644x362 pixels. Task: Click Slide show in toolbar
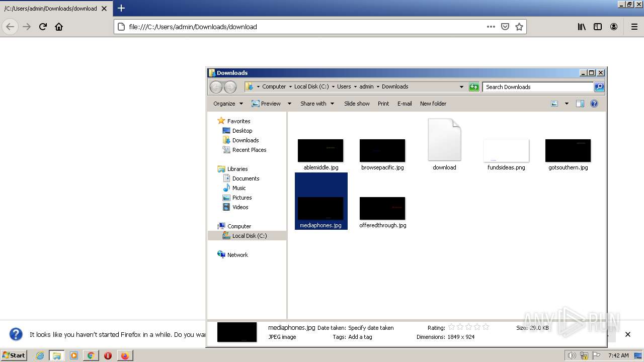coord(357,104)
